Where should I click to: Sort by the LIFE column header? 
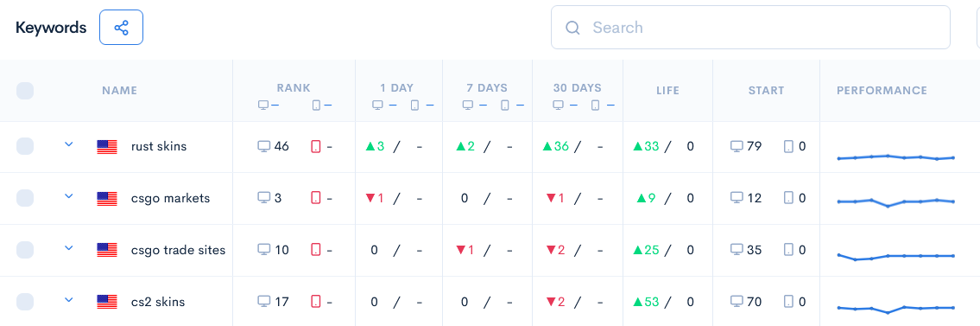coord(667,91)
